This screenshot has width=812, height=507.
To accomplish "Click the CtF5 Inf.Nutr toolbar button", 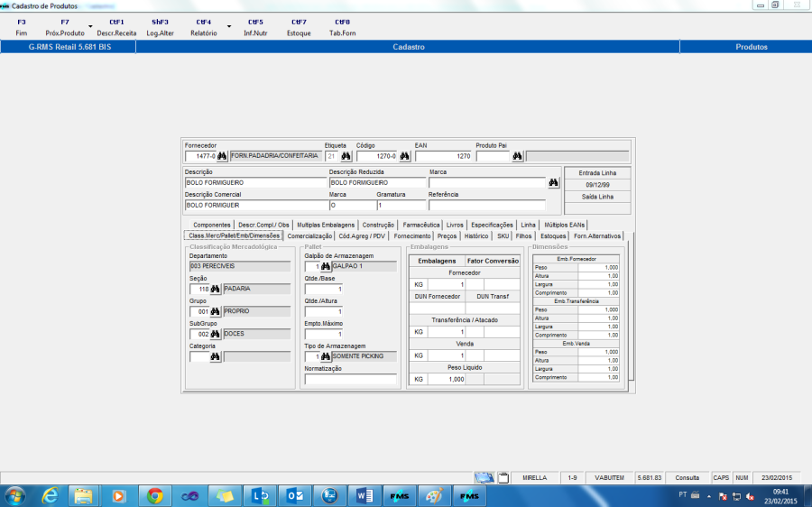I will click(255, 27).
